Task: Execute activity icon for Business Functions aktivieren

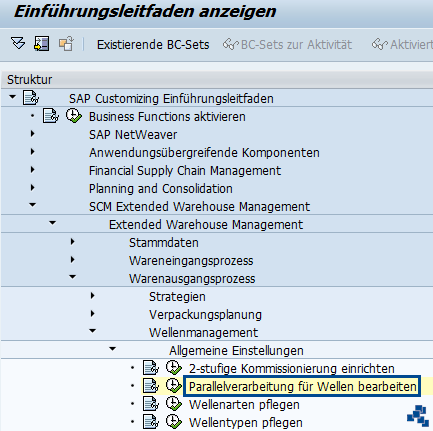Action: pyautogui.click(x=74, y=116)
